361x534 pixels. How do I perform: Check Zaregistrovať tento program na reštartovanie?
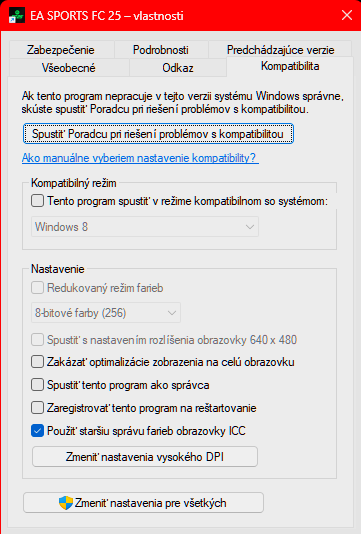(37, 408)
